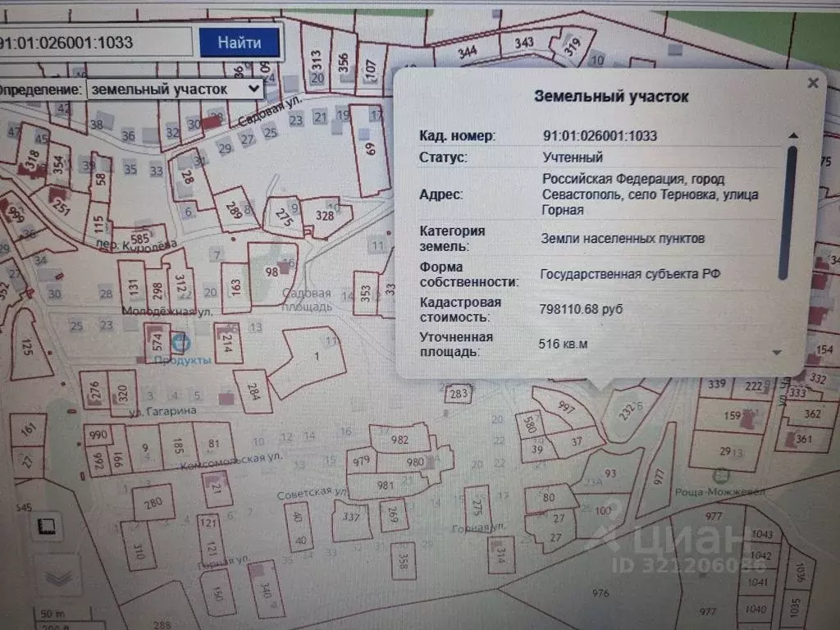Click the info panel scroll down arrow
Viewport: 840px width, 630px height.
pyautogui.click(x=777, y=352)
